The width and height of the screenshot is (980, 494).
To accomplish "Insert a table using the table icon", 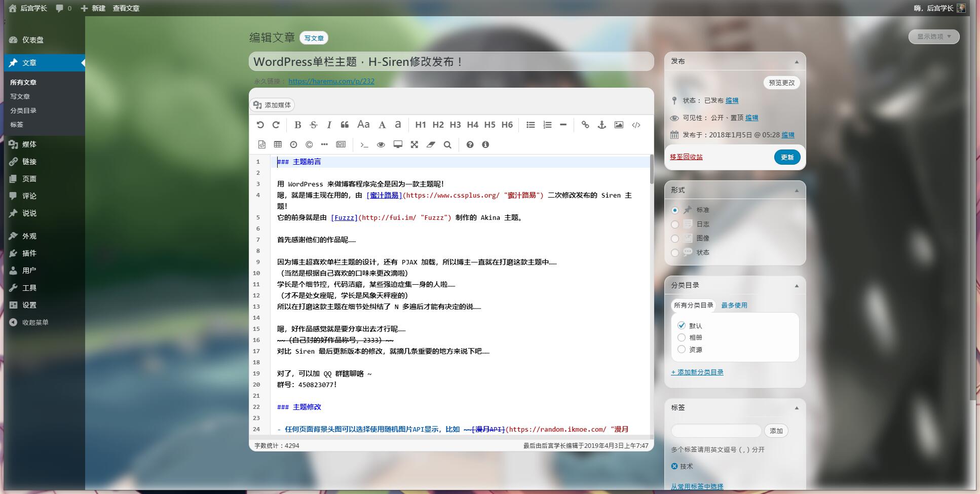I will point(278,144).
